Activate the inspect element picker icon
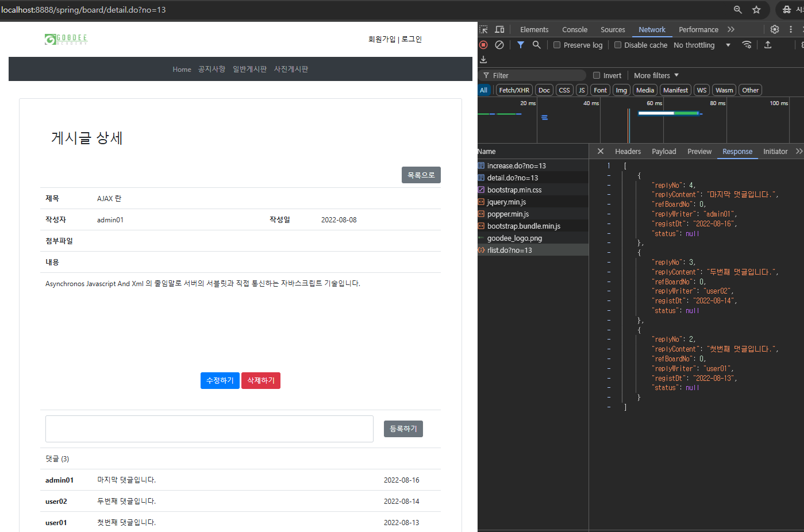This screenshot has height=532, width=804. coord(483,29)
